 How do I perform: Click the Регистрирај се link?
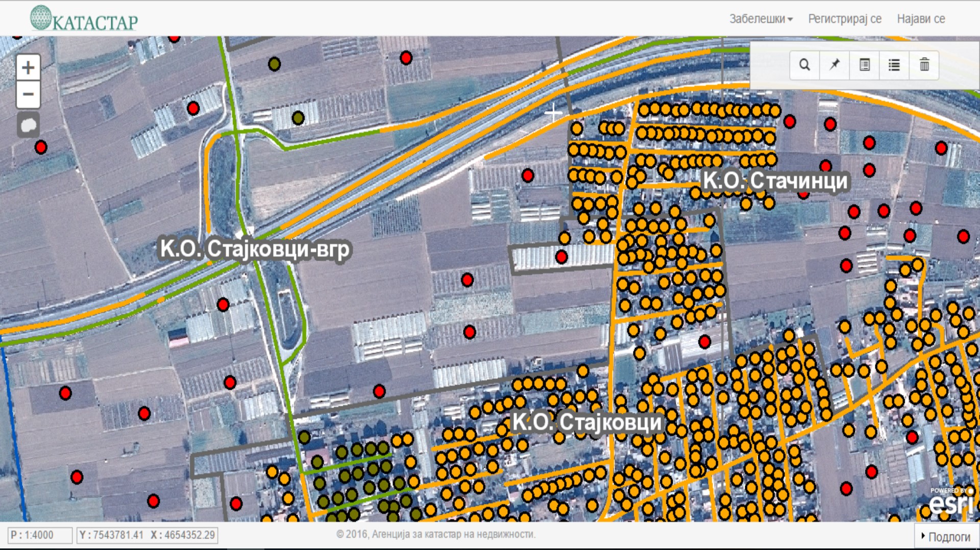pyautogui.click(x=845, y=19)
